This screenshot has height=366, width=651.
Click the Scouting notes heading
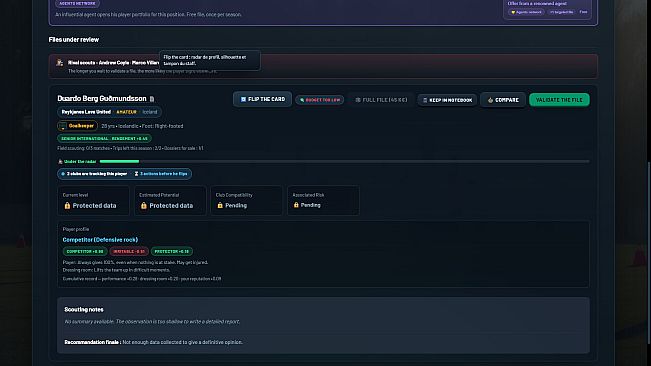pyautogui.click(x=84, y=310)
